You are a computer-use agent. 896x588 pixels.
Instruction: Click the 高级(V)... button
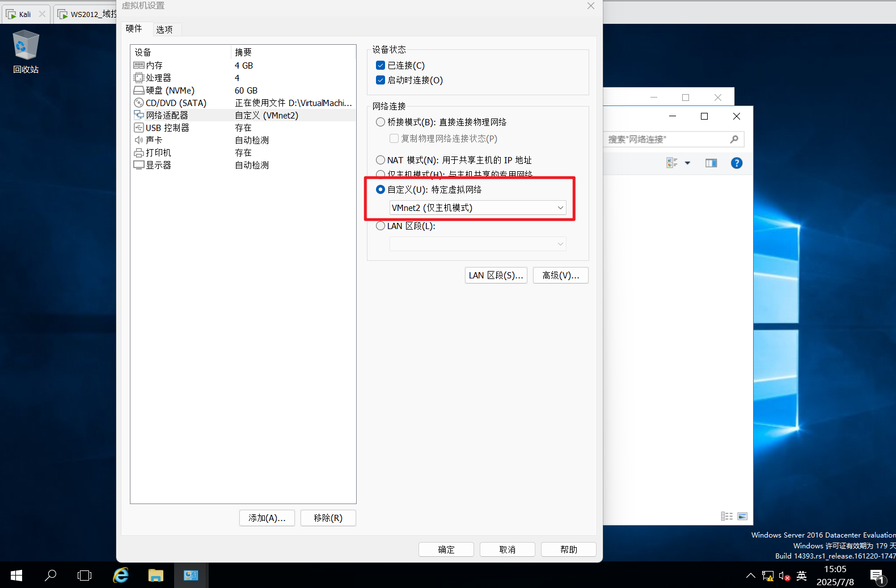tap(560, 276)
